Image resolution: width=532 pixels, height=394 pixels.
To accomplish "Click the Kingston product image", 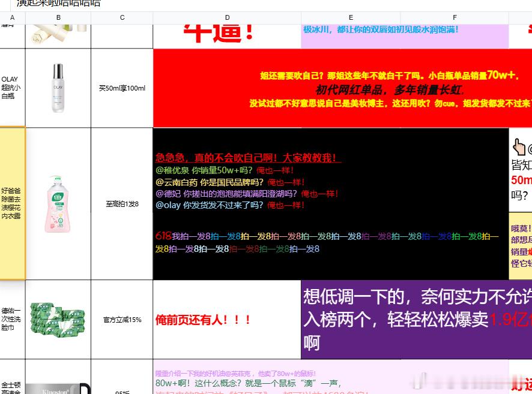I will point(58,389).
